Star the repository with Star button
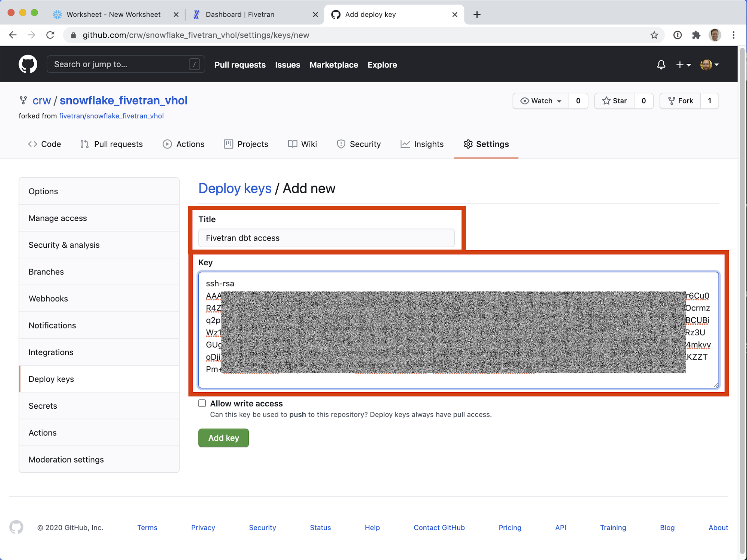Viewport: 747px width, 560px height. [x=614, y=101]
